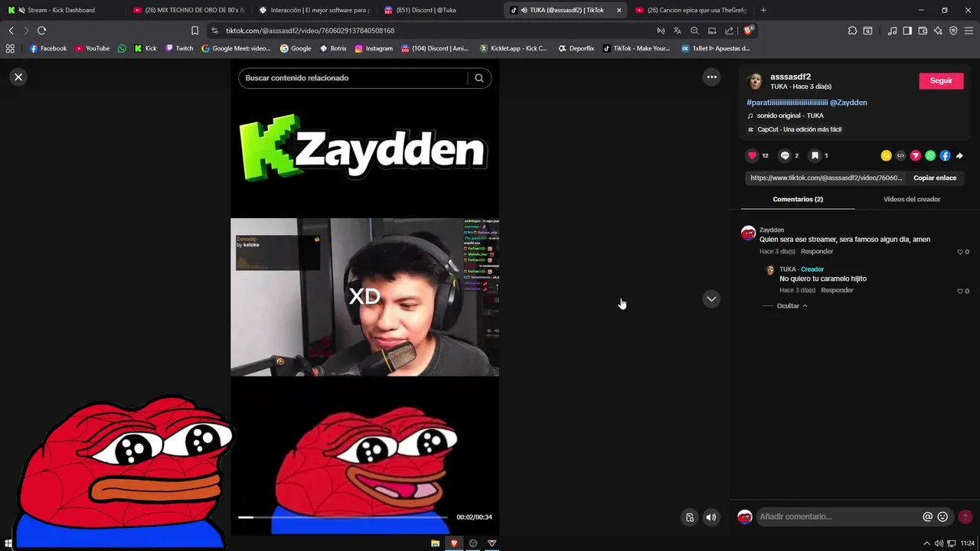Toggle the auto-scroll icon beside volume

[x=690, y=517]
